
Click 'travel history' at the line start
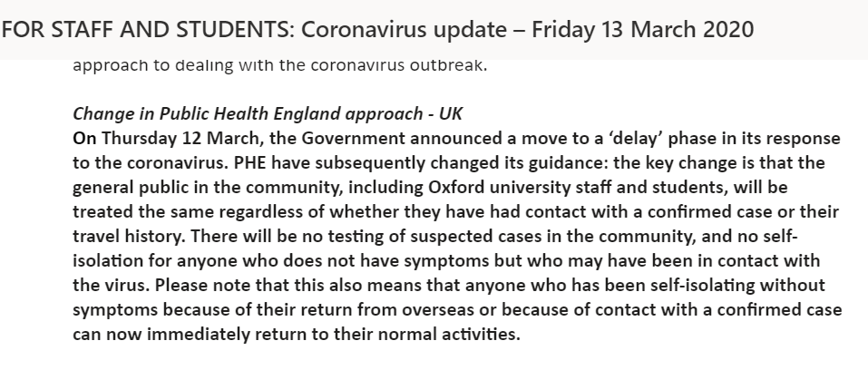pos(128,236)
